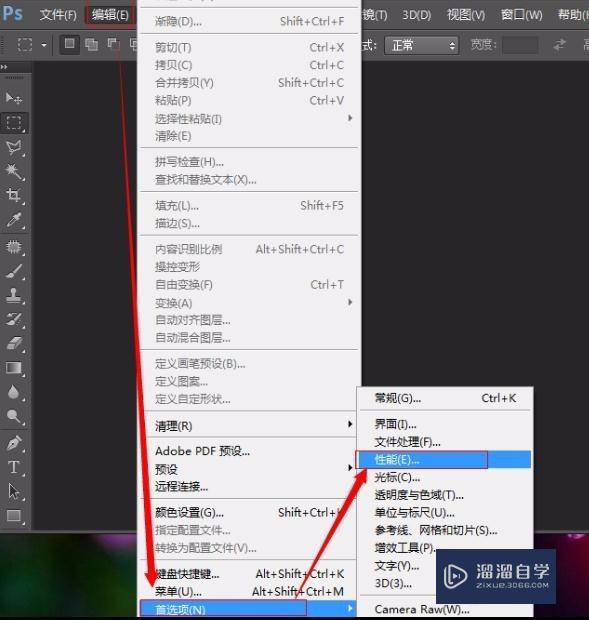This screenshot has height=620, width=589.
Task: Select the Horizontal Type tool
Action: coord(14,467)
